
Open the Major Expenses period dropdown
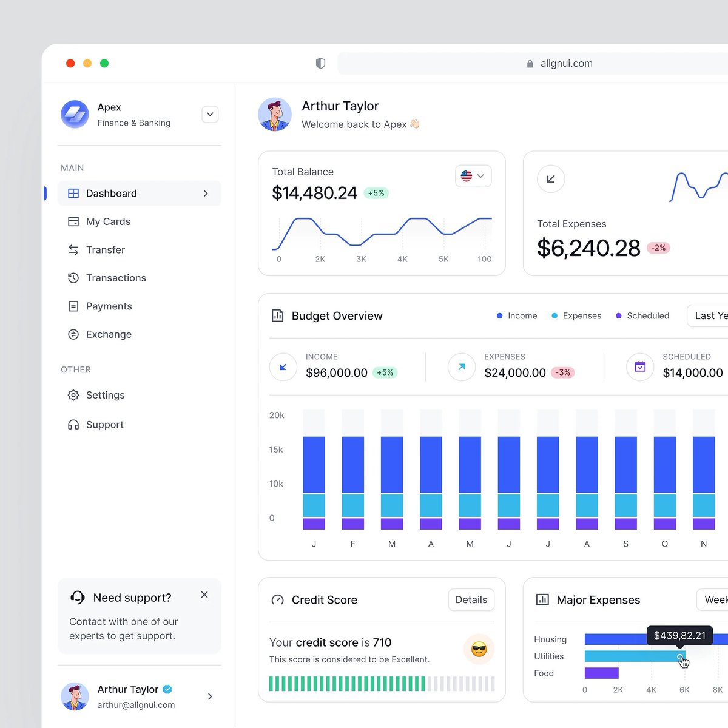click(713, 600)
